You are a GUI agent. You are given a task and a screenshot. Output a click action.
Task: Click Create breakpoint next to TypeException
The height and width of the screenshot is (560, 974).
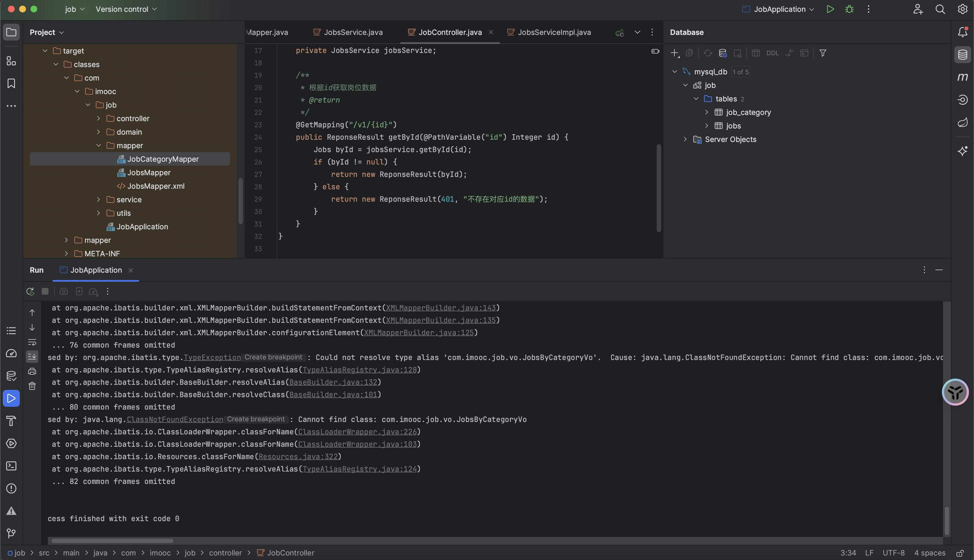point(273,357)
